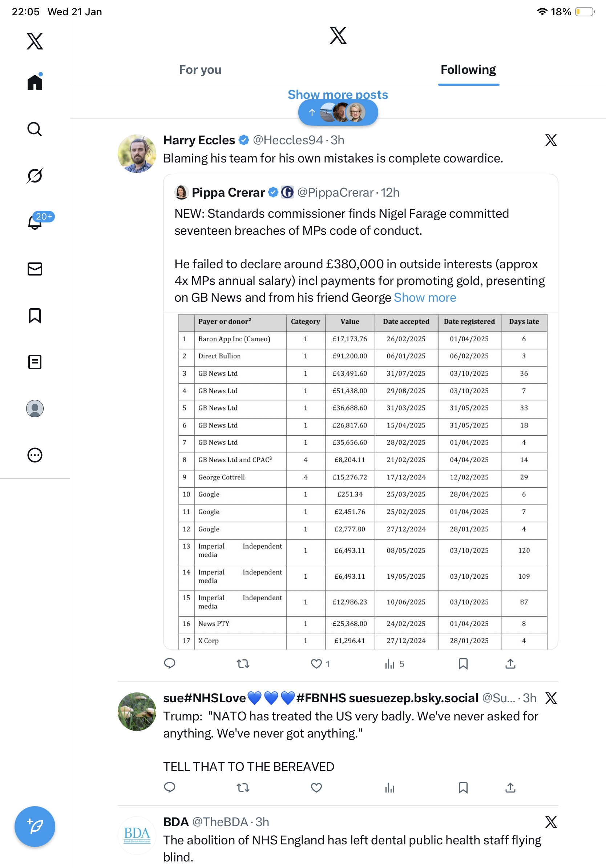
Task: Expand Pippa Crerar's post with Show more
Action: tap(425, 298)
